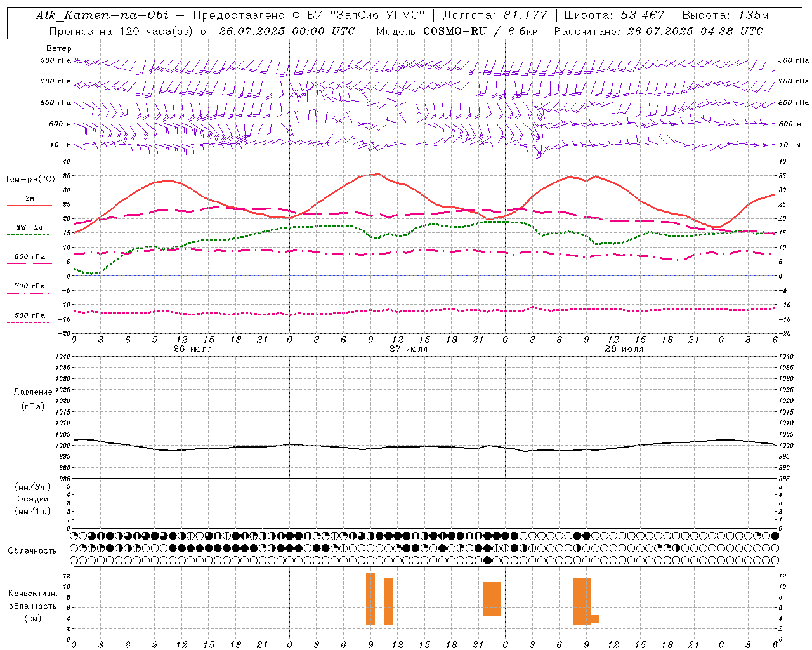The height and width of the screenshot is (650, 812).
Task: Click the dotted pink line sample under 500 гПа legend
Action: pos(29,322)
